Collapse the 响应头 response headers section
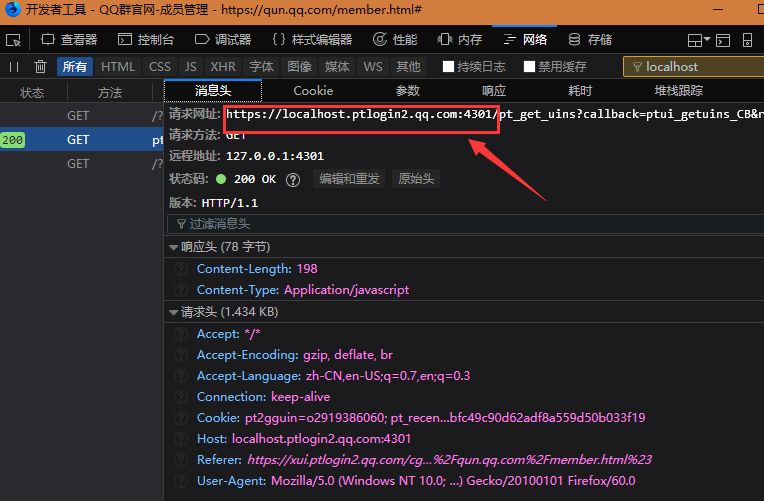This screenshot has width=764, height=501. coord(173,248)
